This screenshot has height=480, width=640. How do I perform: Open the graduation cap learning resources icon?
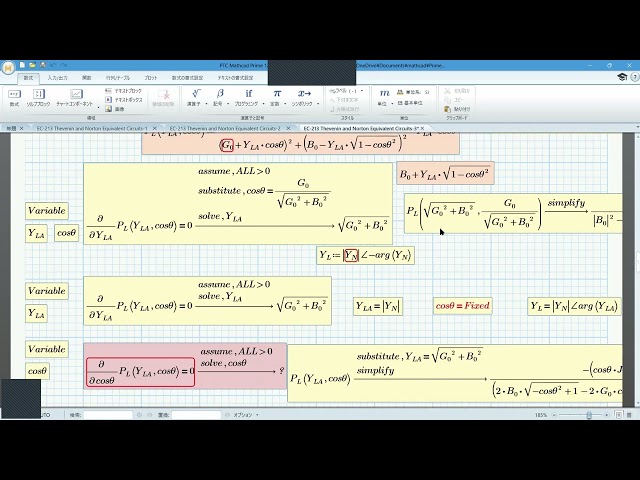(x=622, y=77)
